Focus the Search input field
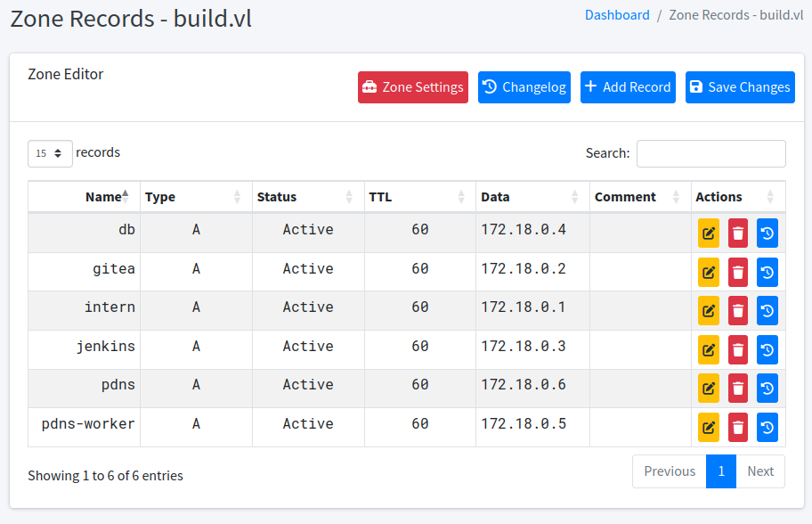The height and width of the screenshot is (524, 812). click(x=710, y=153)
